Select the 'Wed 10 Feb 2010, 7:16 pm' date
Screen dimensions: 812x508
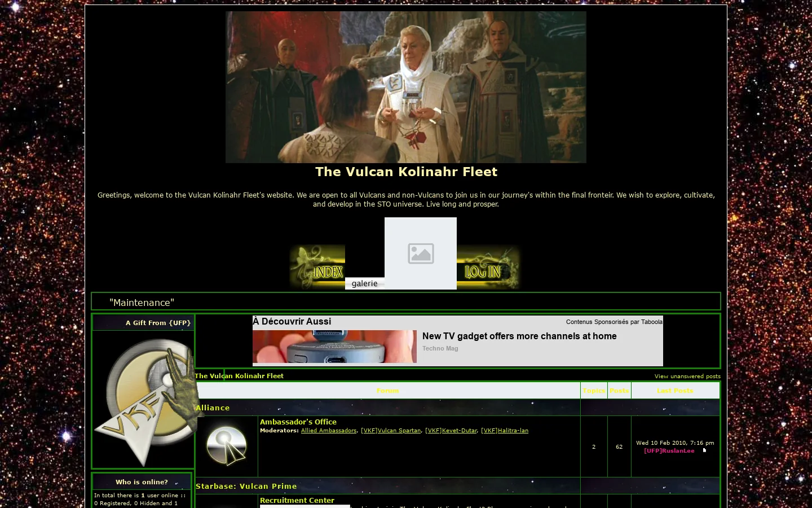point(675,443)
